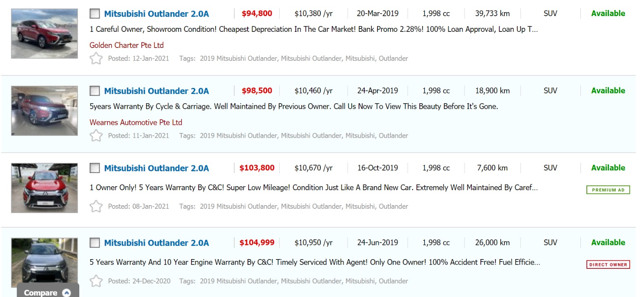The width and height of the screenshot is (644, 297).
Task: Tick compare checkbox for $94,800 Outlander
Action: tap(95, 14)
